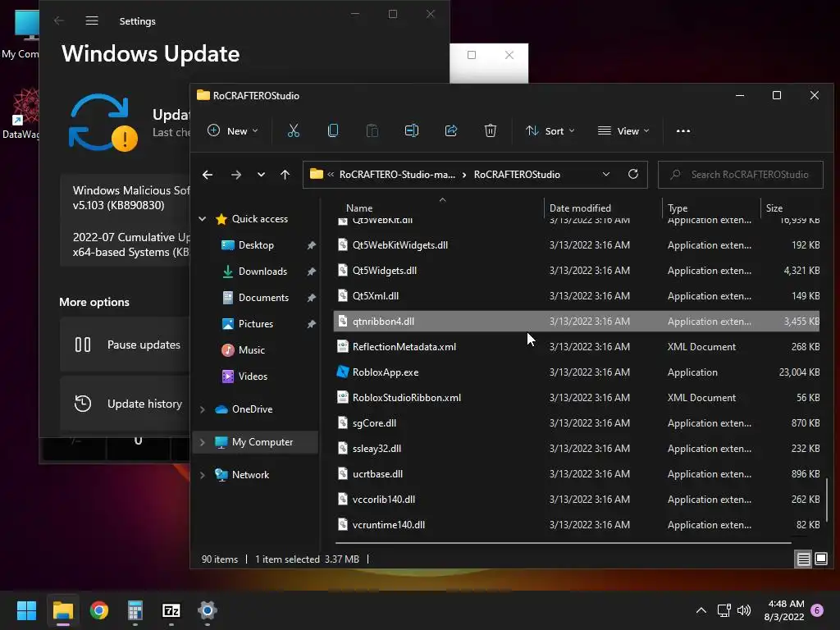Click the Rename icon in Explorer toolbar
This screenshot has width=840, height=630.
click(412, 130)
